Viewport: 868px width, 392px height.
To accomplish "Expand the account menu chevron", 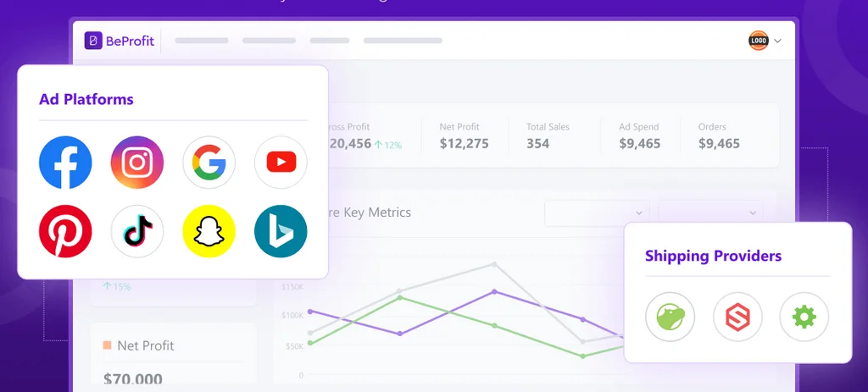I will (777, 41).
